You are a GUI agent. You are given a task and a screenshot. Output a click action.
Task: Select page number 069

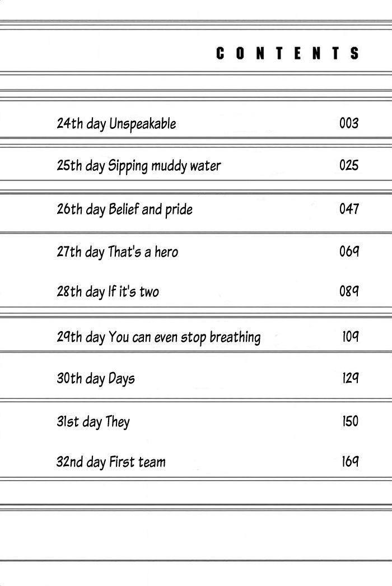tap(348, 252)
